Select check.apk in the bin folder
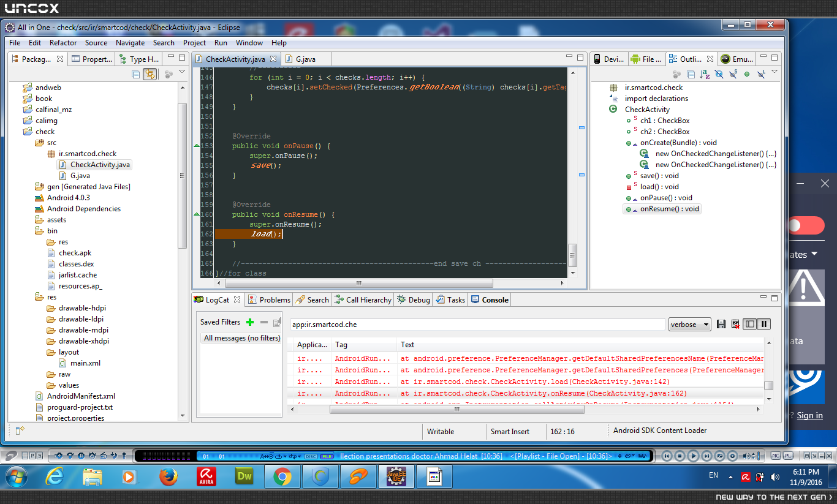 [x=69, y=253]
